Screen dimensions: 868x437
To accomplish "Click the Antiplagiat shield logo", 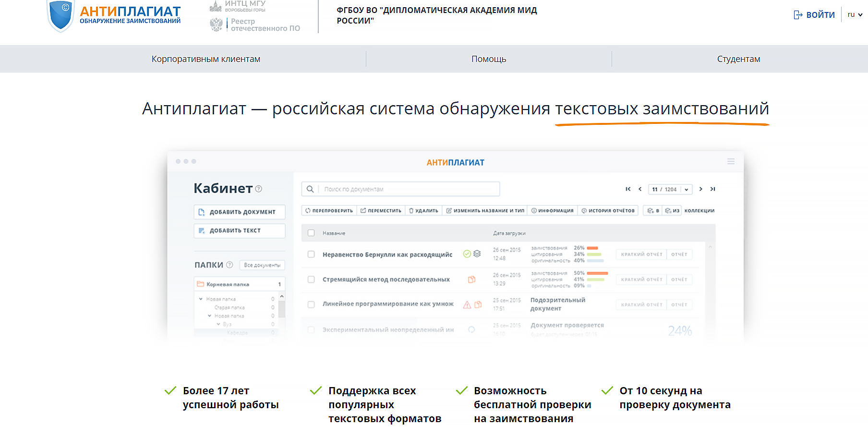I will point(61,15).
